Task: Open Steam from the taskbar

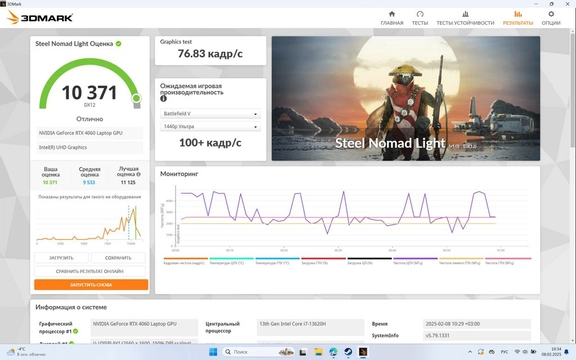Action: [348, 352]
